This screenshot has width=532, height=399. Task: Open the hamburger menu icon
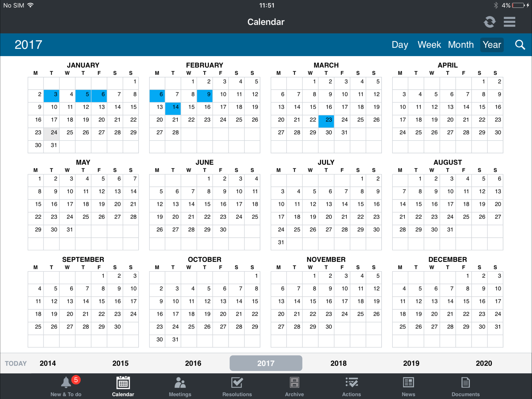click(x=509, y=22)
